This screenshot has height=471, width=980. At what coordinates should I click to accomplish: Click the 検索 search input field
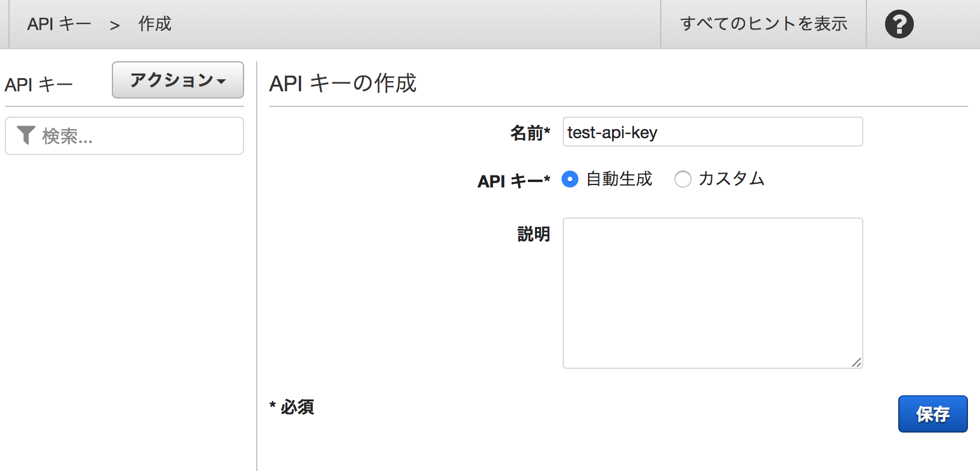(138, 136)
